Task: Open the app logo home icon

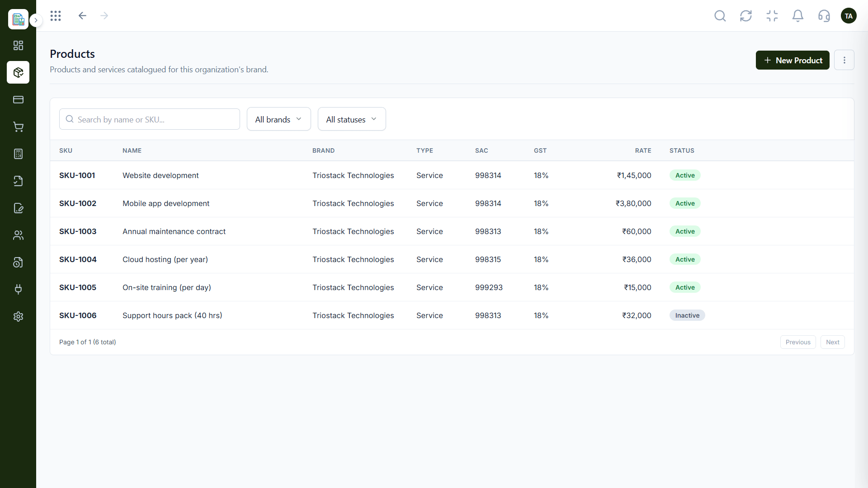Action: point(18,19)
